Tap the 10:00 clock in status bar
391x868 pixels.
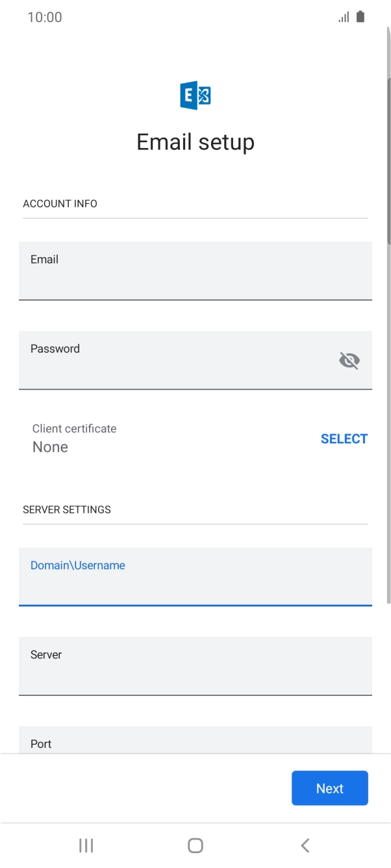click(45, 18)
